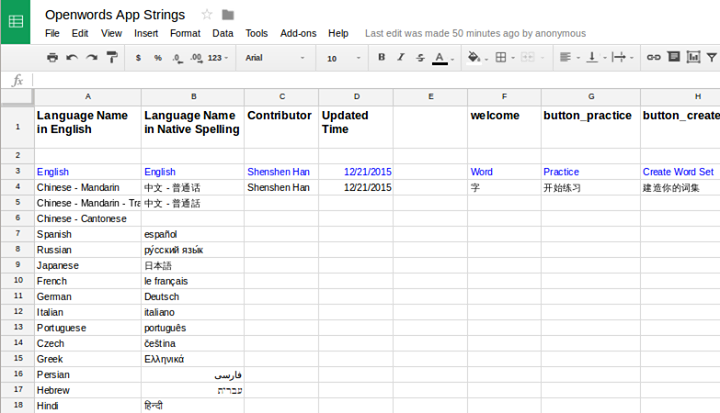Click the Insert link icon

pyautogui.click(x=653, y=57)
